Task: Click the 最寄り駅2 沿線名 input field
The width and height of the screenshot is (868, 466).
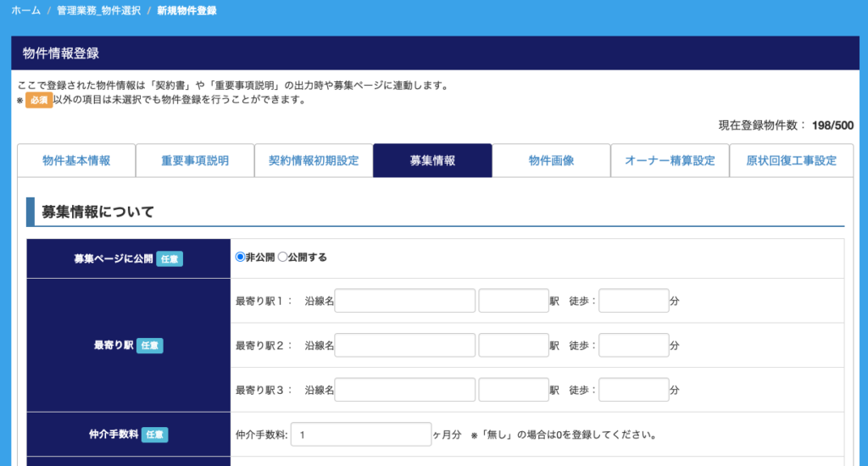Action: click(x=404, y=345)
